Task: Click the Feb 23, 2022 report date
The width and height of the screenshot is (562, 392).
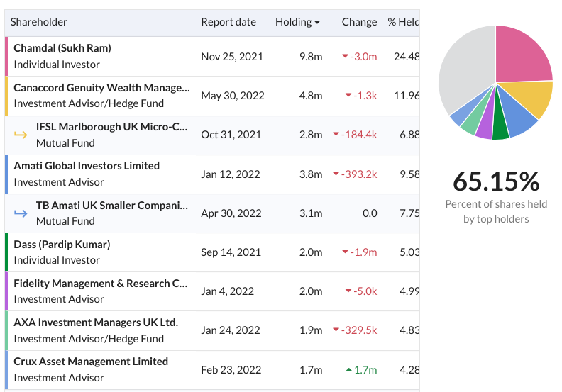Action: point(231,370)
